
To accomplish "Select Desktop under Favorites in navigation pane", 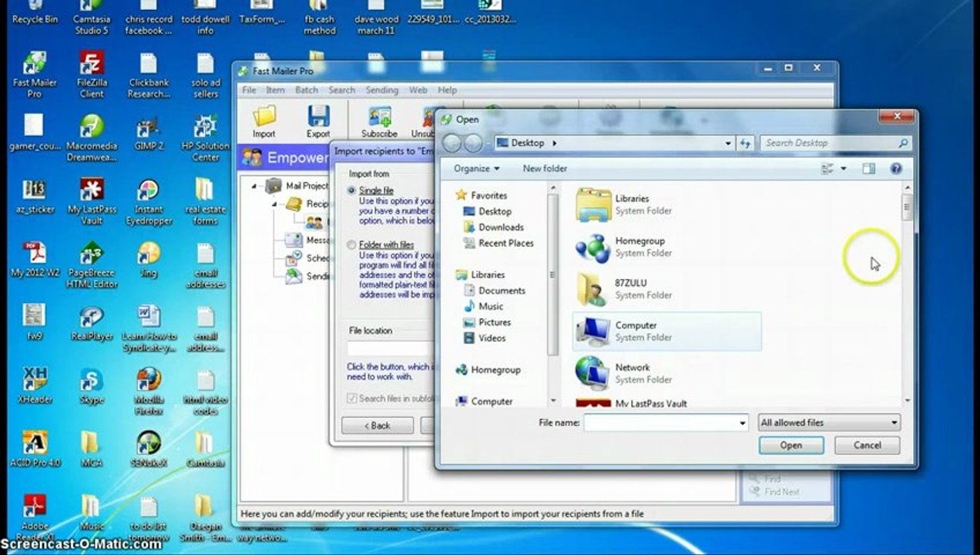I will (495, 211).
